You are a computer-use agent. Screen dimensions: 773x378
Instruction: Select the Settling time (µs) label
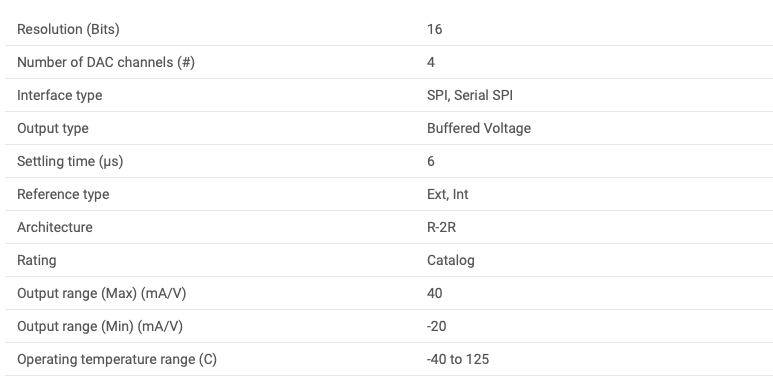[70, 162]
